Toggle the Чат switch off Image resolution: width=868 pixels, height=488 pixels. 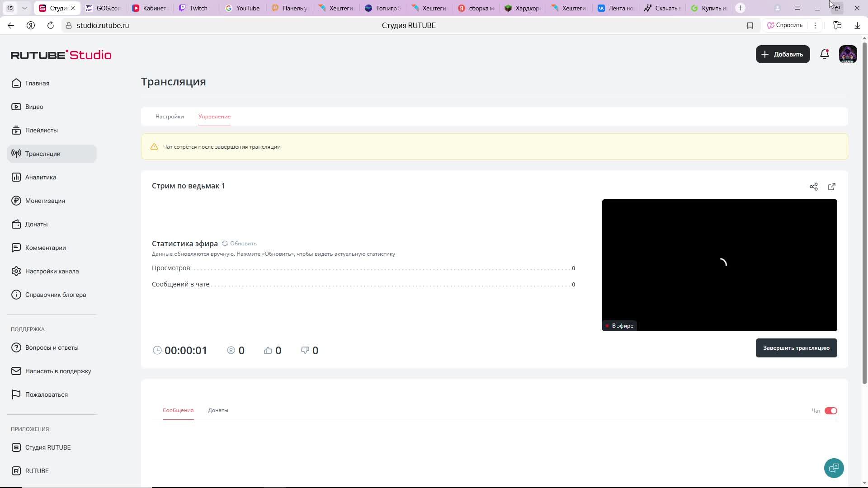(x=831, y=411)
